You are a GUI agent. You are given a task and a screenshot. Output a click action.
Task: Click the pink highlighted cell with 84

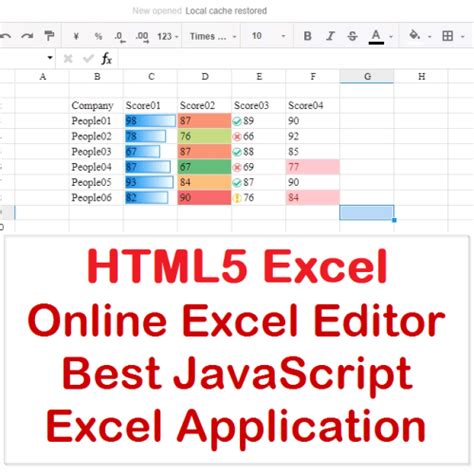(313, 198)
